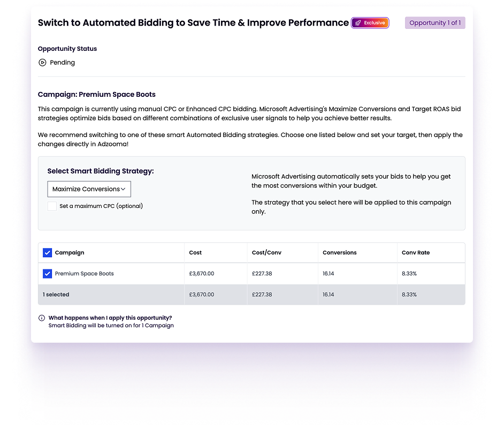Open the Maximize Conversions strategy dropdown
Screen dimensions: 504x425
point(89,189)
